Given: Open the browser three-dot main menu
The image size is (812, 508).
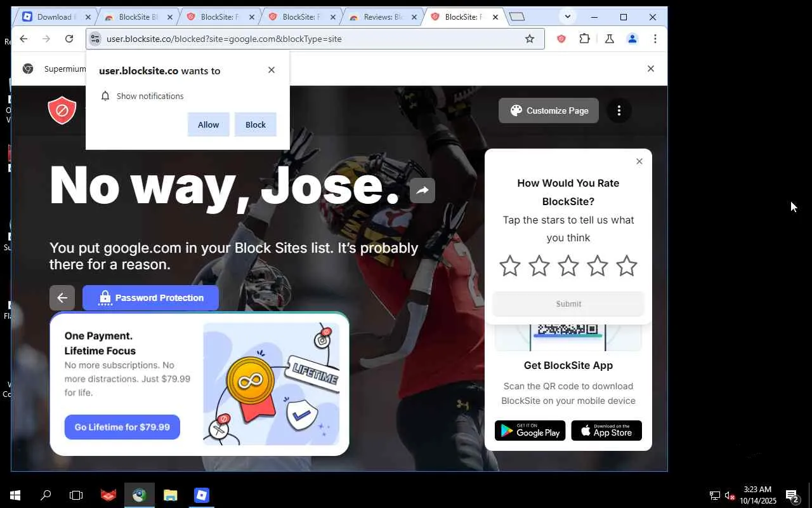Looking at the screenshot, I should (x=655, y=39).
